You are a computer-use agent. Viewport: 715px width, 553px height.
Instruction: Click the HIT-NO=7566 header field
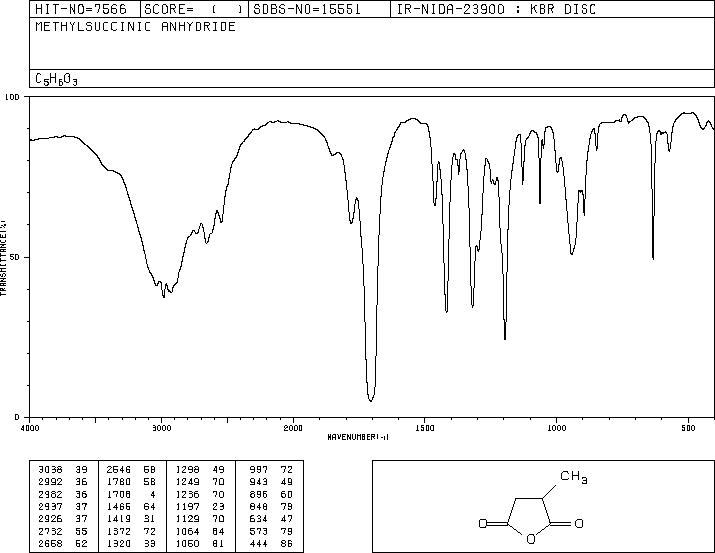[x=81, y=9]
